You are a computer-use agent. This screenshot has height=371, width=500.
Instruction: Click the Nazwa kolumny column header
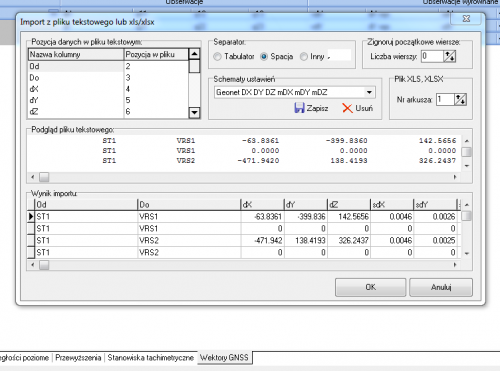(76, 54)
